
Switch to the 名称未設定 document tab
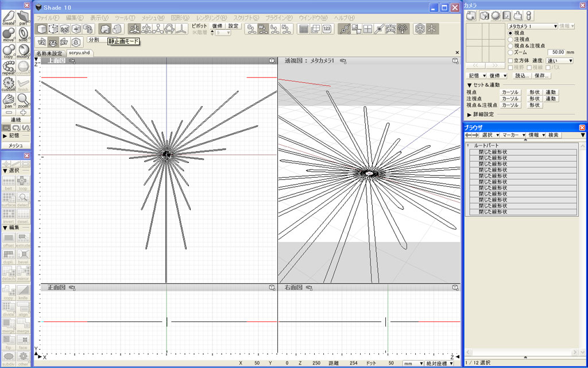point(49,53)
